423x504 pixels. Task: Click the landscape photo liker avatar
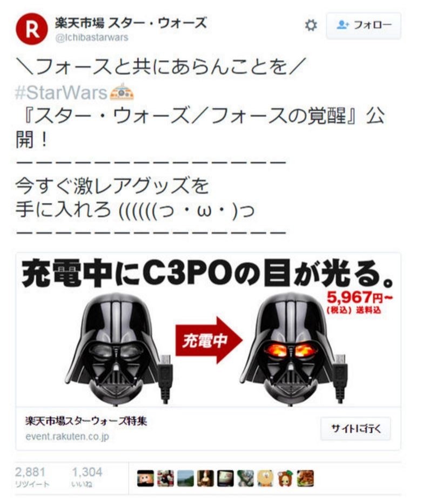tap(185, 478)
